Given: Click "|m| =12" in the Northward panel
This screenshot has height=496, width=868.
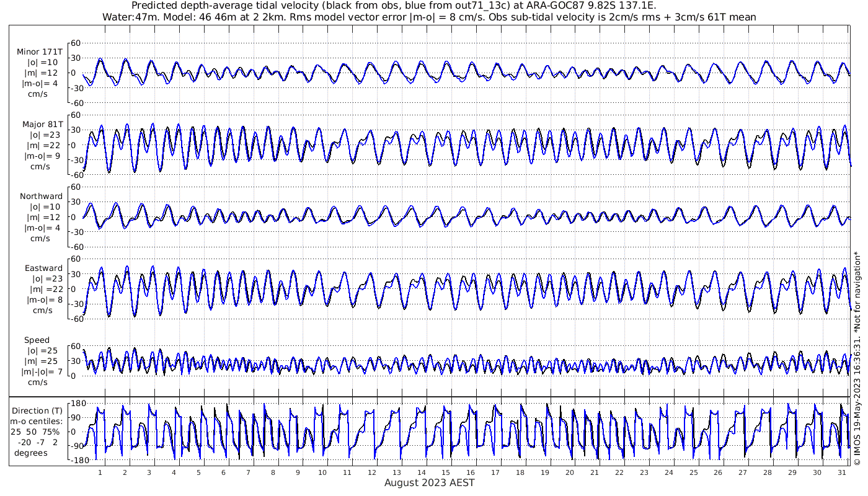Looking at the screenshot, I should [x=43, y=217].
